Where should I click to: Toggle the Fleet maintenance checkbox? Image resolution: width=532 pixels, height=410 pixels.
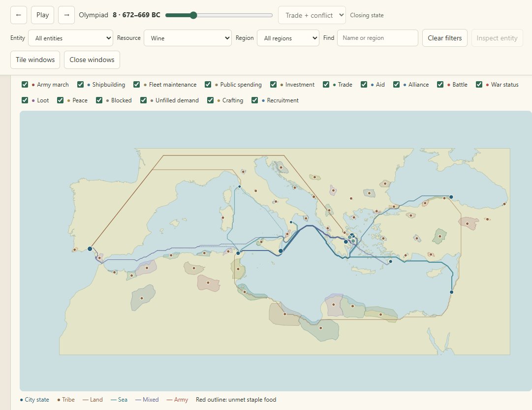tap(137, 85)
